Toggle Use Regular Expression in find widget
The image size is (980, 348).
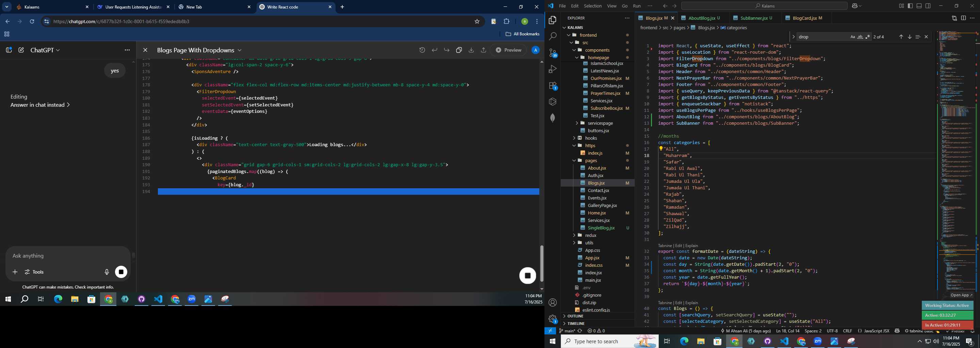(x=868, y=37)
